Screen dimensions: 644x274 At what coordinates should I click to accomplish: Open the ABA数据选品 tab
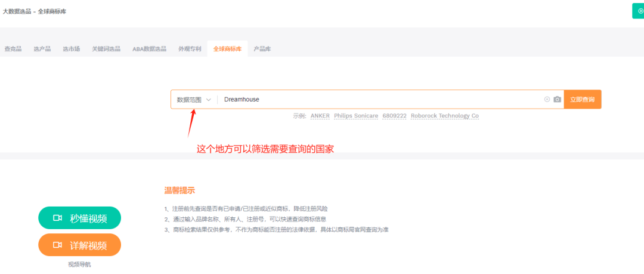[x=150, y=49]
